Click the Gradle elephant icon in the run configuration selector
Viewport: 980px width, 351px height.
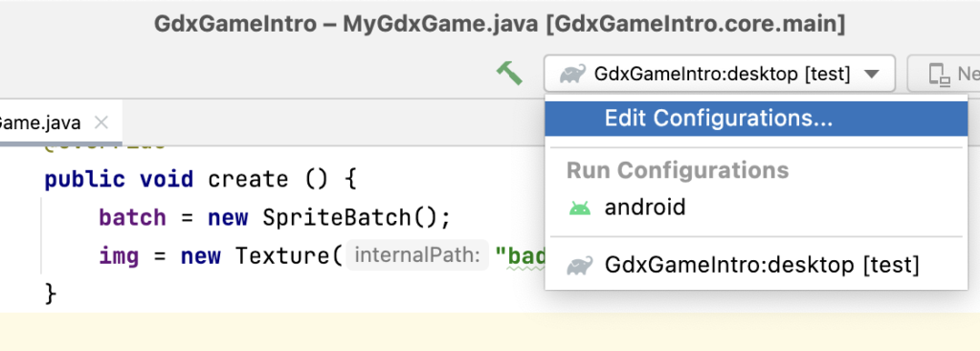pos(572,74)
